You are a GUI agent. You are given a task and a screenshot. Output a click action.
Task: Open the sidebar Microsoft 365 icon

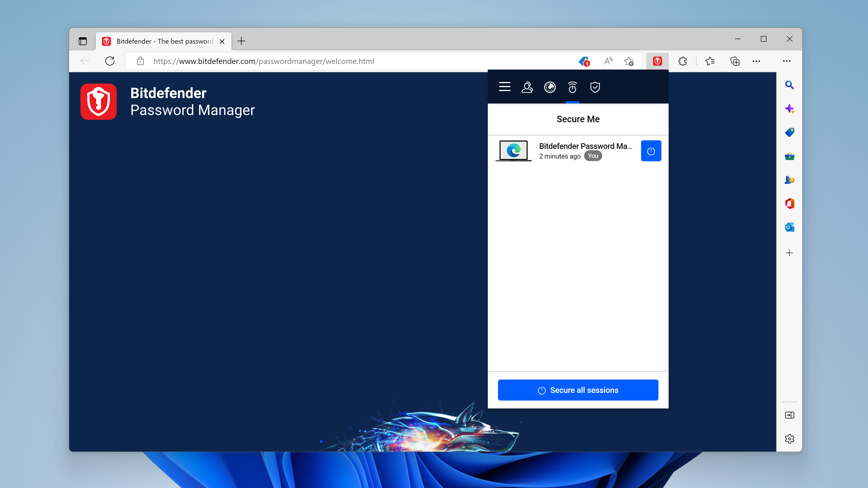790,203
